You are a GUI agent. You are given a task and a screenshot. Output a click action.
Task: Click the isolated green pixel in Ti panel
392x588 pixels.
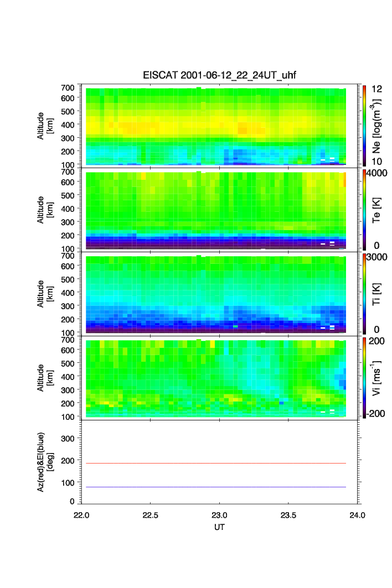click(235, 326)
